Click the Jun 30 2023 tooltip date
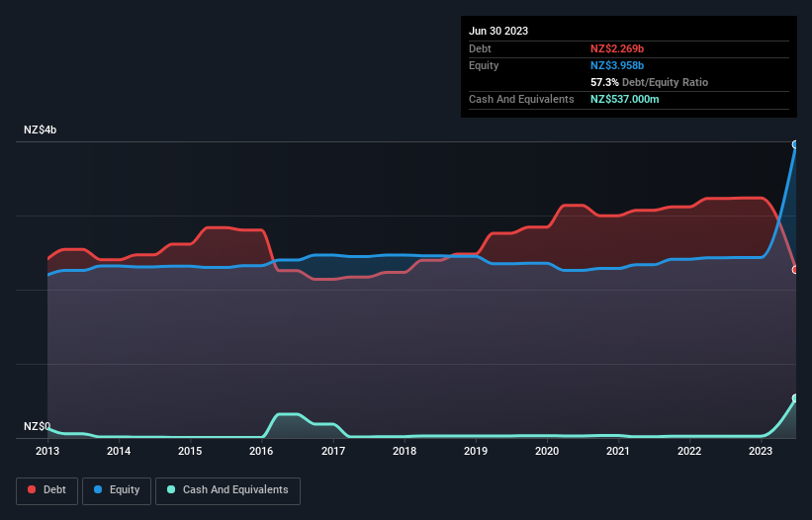The image size is (812, 520). pyautogui.click(x=498, y=31)
